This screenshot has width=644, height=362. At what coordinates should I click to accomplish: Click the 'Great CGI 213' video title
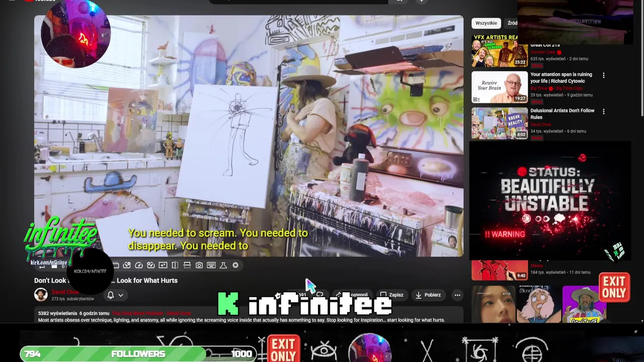point(545,45)
